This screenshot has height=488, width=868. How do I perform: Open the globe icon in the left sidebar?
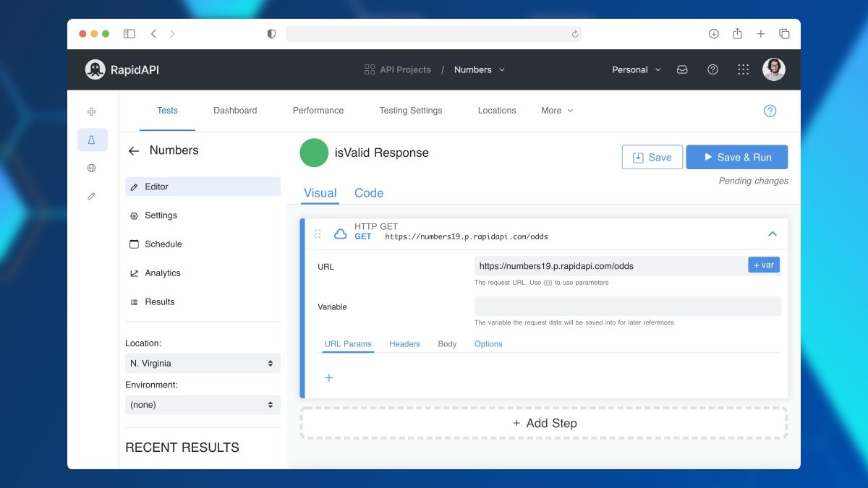click(91, 168)
